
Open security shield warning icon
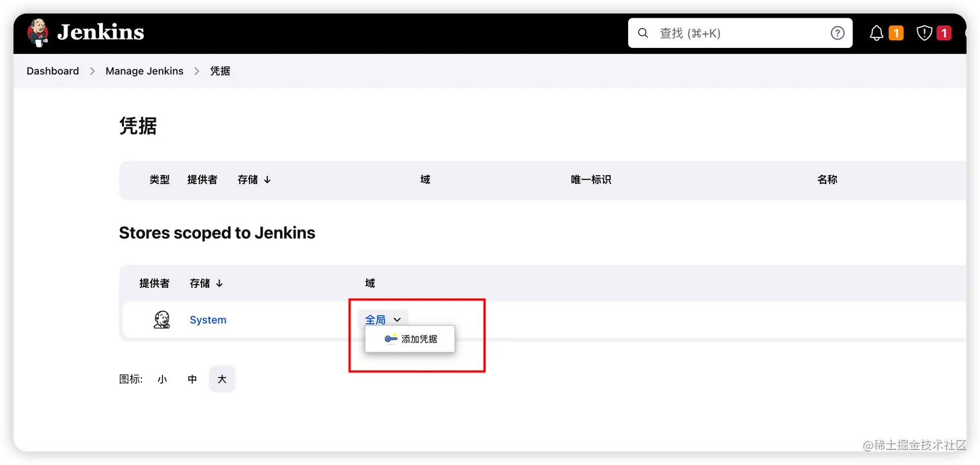(x=924, y=33)
